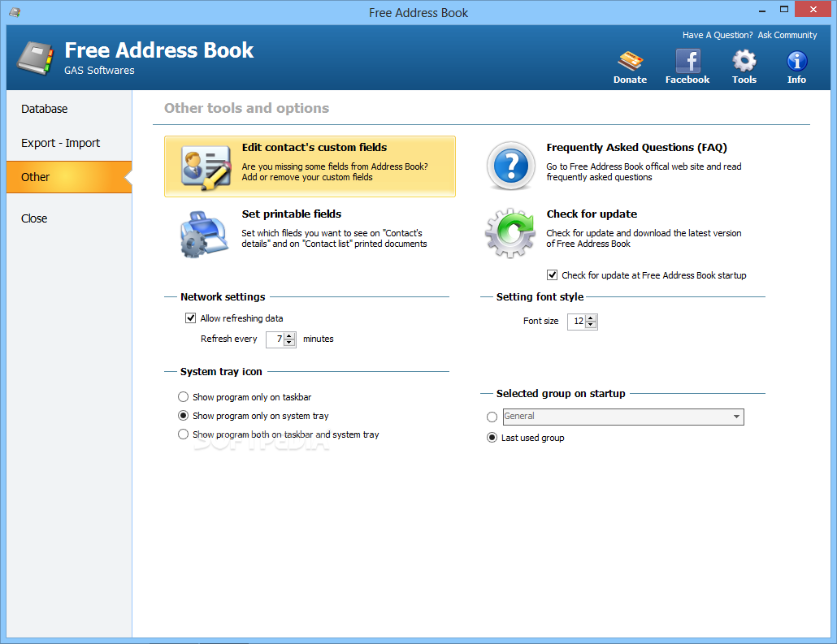Viewport: 837px width, 644px height.
Task: Click the Info label in header
Action: [796, 80]
